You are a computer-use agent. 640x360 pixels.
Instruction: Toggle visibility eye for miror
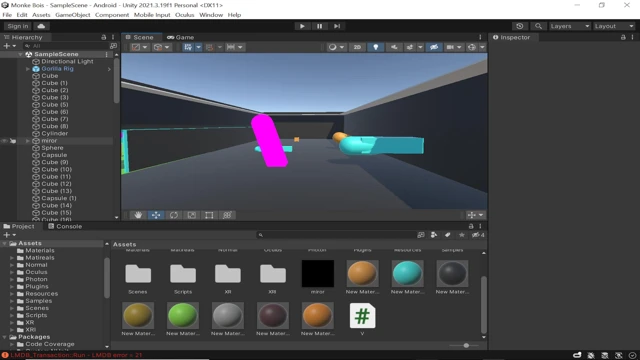pos(4,141)
